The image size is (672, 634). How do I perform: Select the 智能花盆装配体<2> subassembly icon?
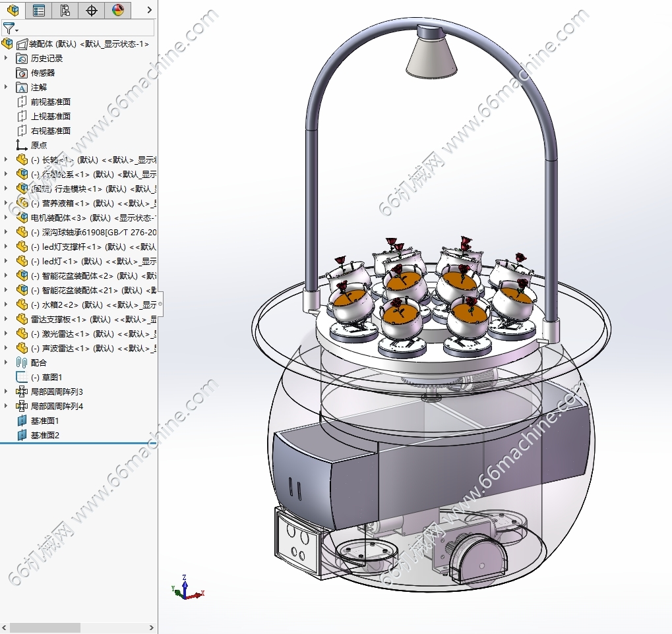(22, 275)
